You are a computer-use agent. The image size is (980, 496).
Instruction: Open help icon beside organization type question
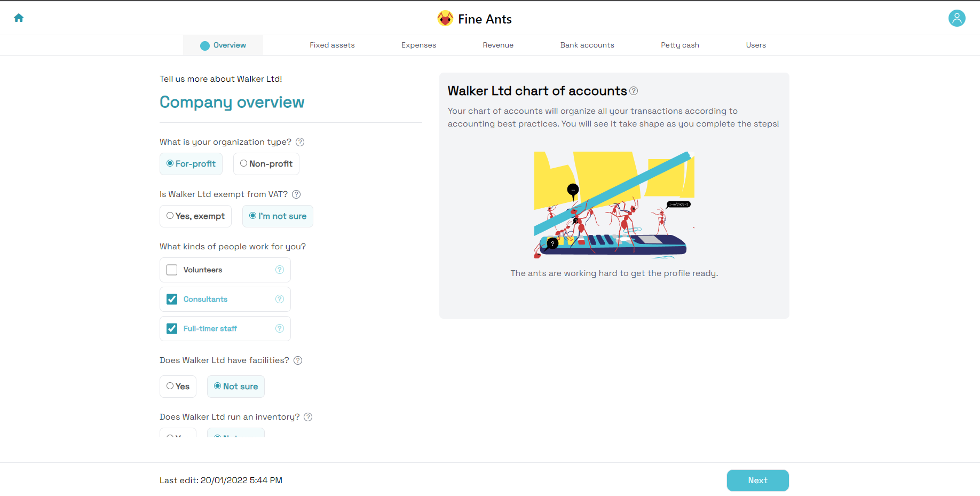pyautogui.click(x=300, y=142)
